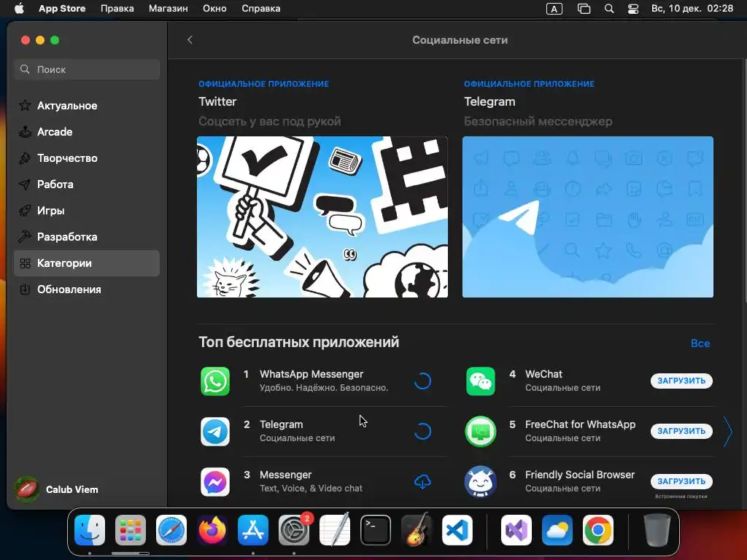Click the Telegram featured app title
The image size is (747, 560).
click(x=489, y=101)
